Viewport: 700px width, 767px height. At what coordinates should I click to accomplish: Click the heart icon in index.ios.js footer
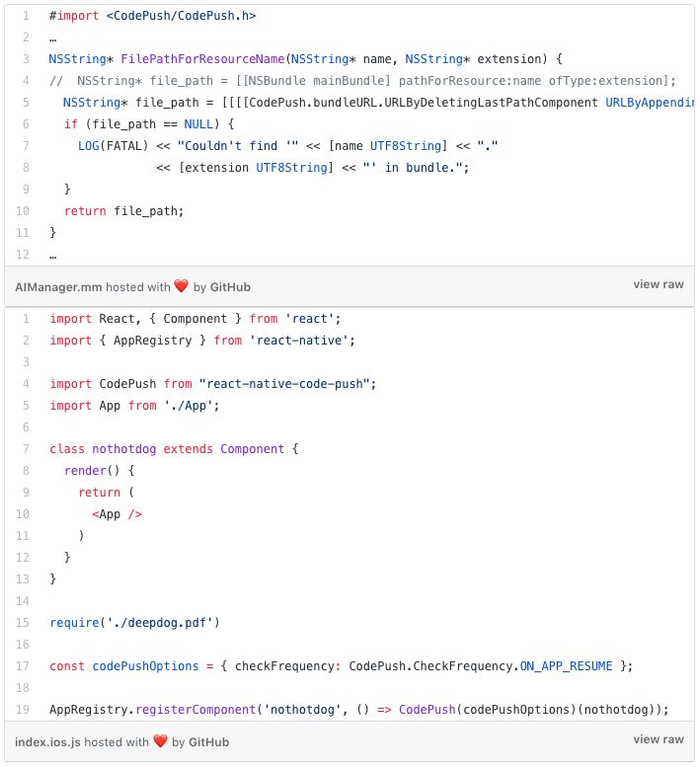click(160, 742)
